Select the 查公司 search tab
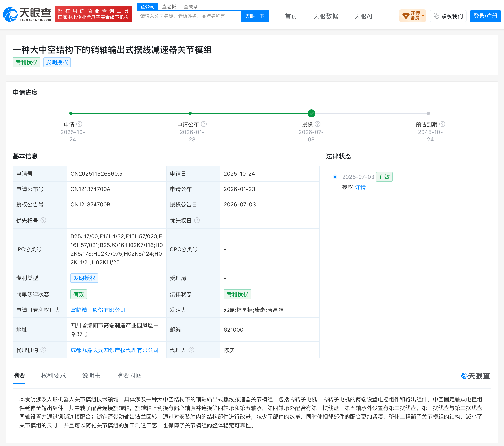The height and width of the screenshot is (446, 504). tap(147, 7)
